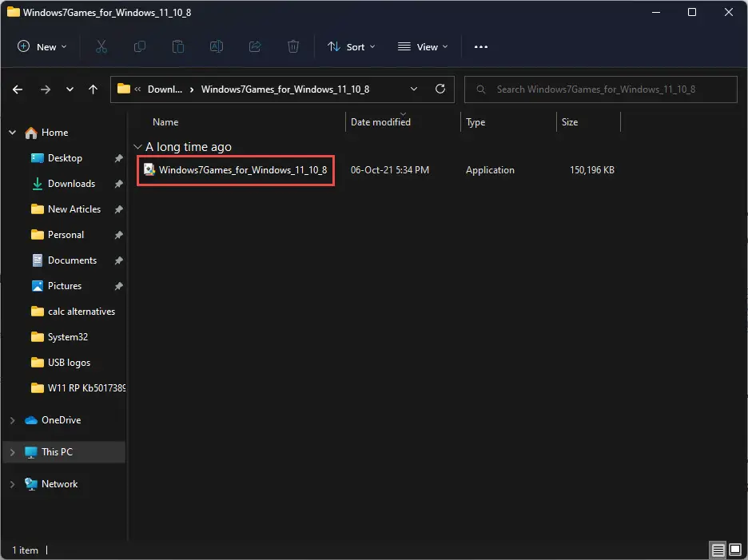The image size is (748, 560).
Task: Refresh the folder with the reload icon
Action: click(440, 89)
